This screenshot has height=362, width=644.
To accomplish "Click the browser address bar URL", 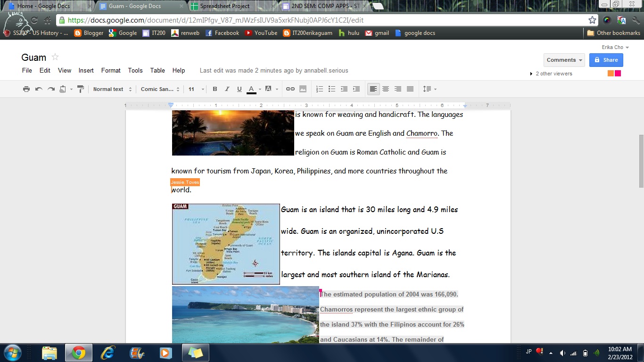I will coord(215,20).
